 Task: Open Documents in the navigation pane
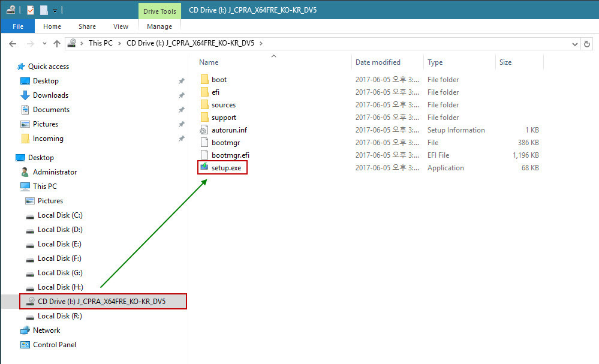pos(51,110)
